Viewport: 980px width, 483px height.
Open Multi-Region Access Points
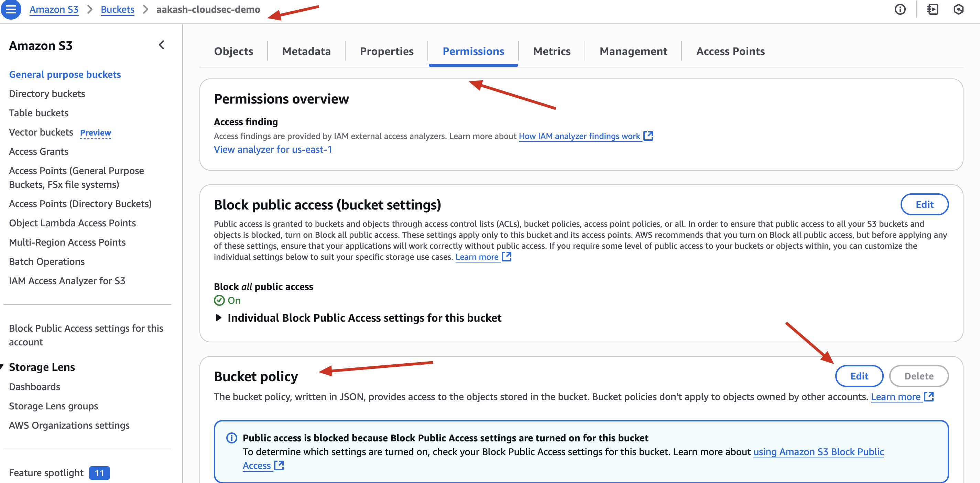pos(67,243)
